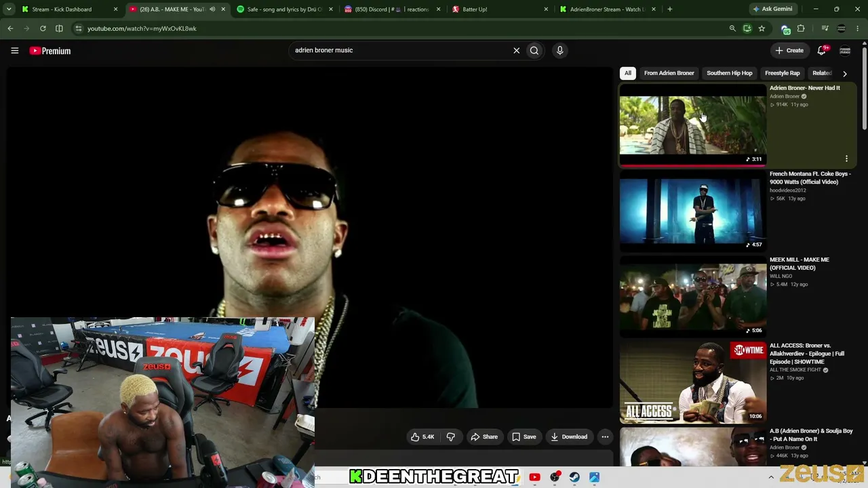Open French Montana Ft. Coke Boys title
868x488 pixels.
pyautogui.click(x=810, y=178)
